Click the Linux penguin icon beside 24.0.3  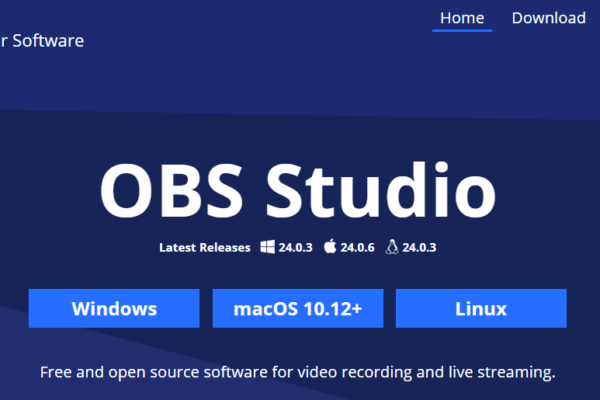click(x=392, y=247)
